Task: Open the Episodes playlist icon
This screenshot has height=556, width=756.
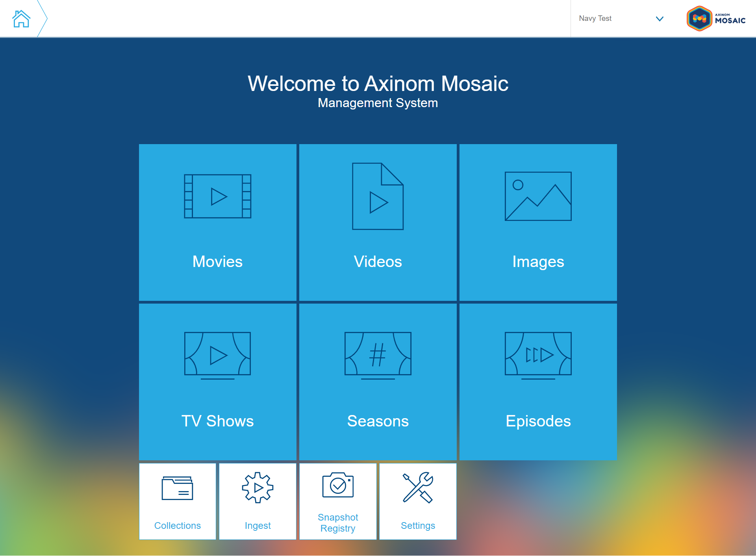Action: click(x=538, y=356)
